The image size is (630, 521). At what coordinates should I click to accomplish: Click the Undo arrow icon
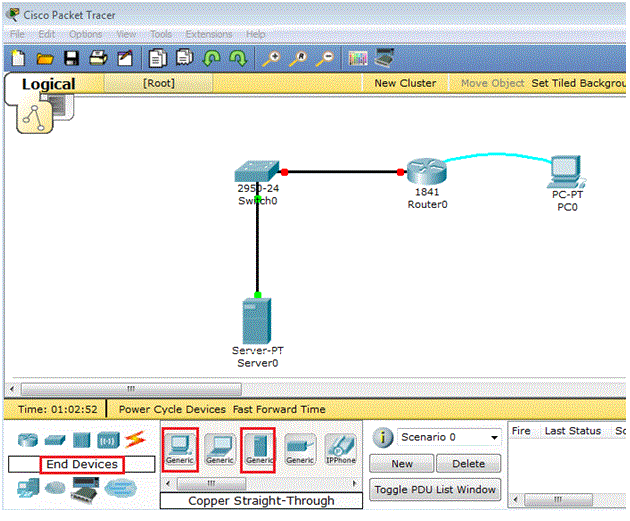click(211, 58)
